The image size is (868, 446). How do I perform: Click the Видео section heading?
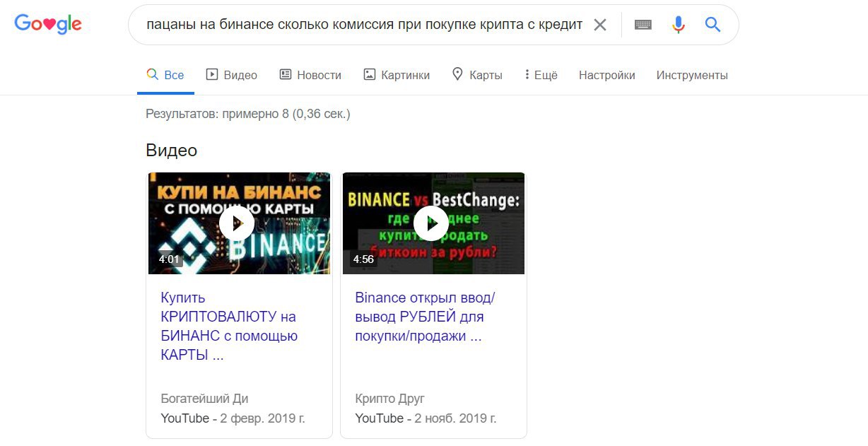click(x=171, y=150)
